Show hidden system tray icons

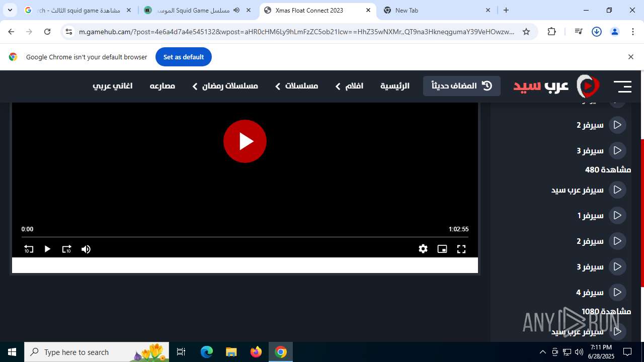pyautogui.click(x=543, y=352)
